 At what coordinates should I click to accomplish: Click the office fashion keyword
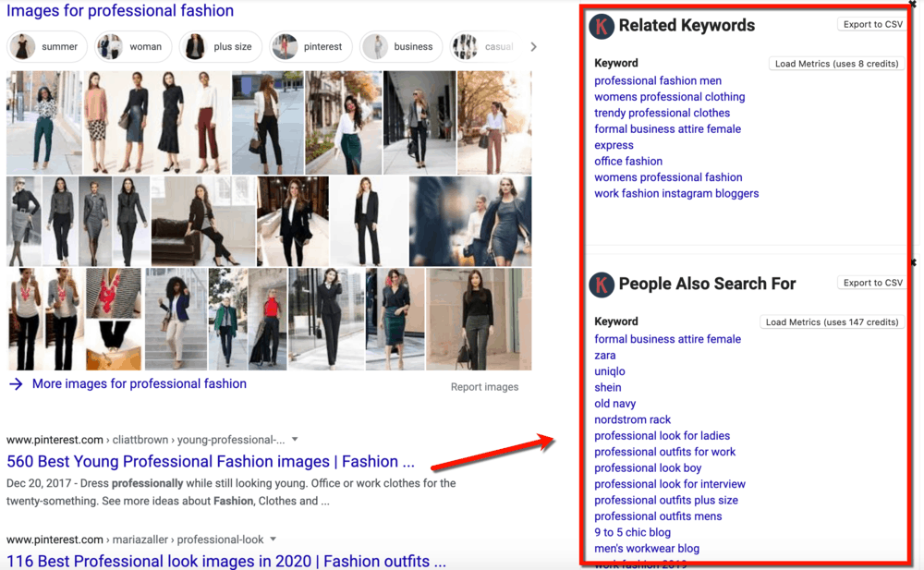(628, 161)
